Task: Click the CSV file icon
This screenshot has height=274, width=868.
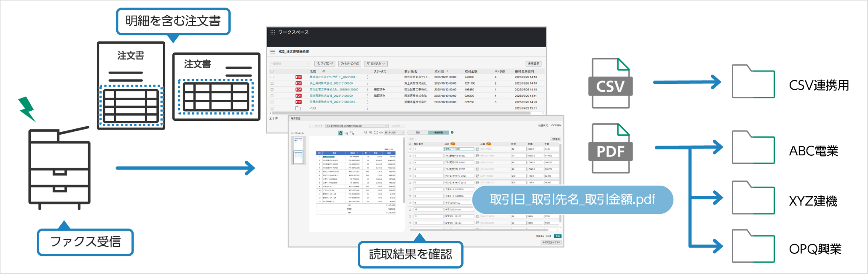Action: pyautogui.click(x=611, y=83)
